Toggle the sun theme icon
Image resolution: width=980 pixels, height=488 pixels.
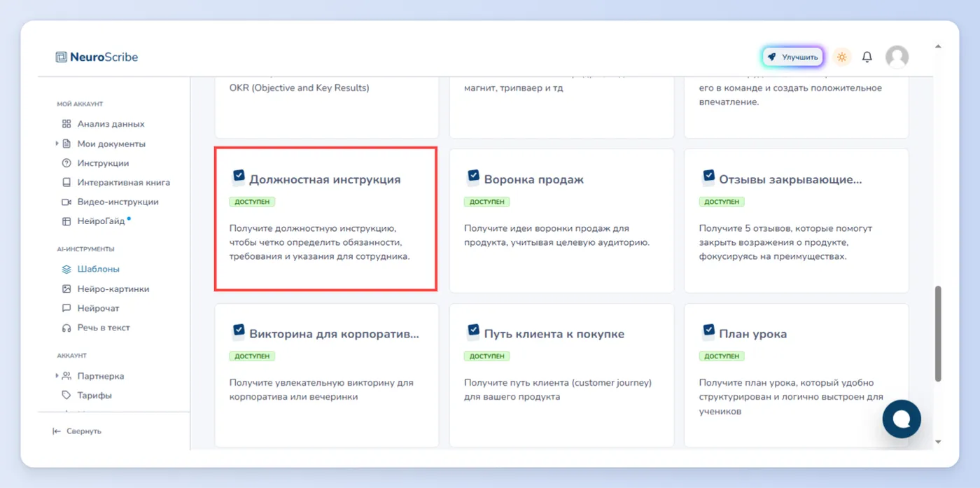tap(842, 57)
